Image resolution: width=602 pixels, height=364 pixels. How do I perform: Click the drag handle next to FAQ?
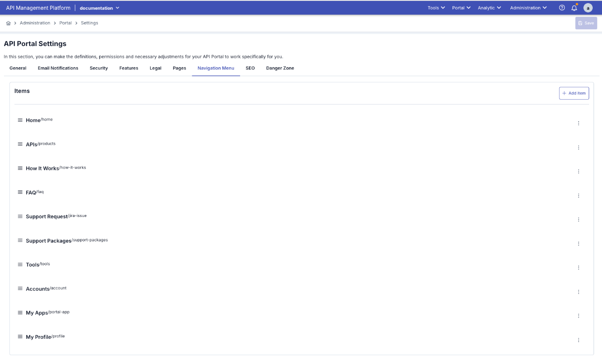(20, 192)
